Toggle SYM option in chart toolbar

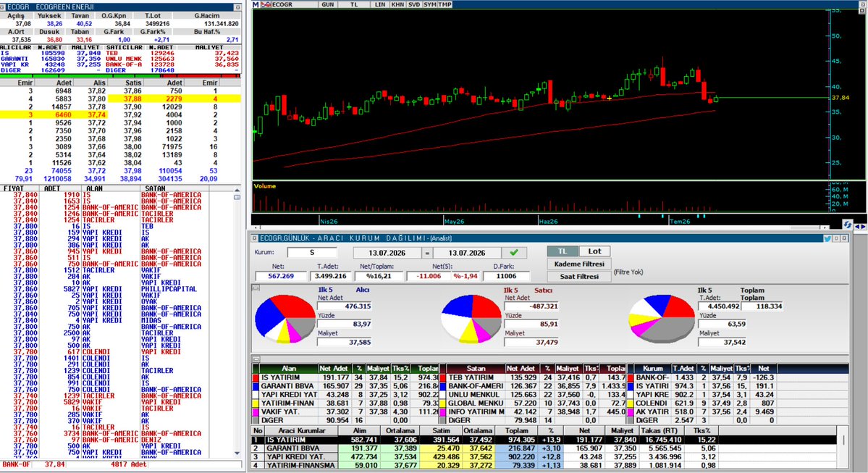[x=429, y=4]
